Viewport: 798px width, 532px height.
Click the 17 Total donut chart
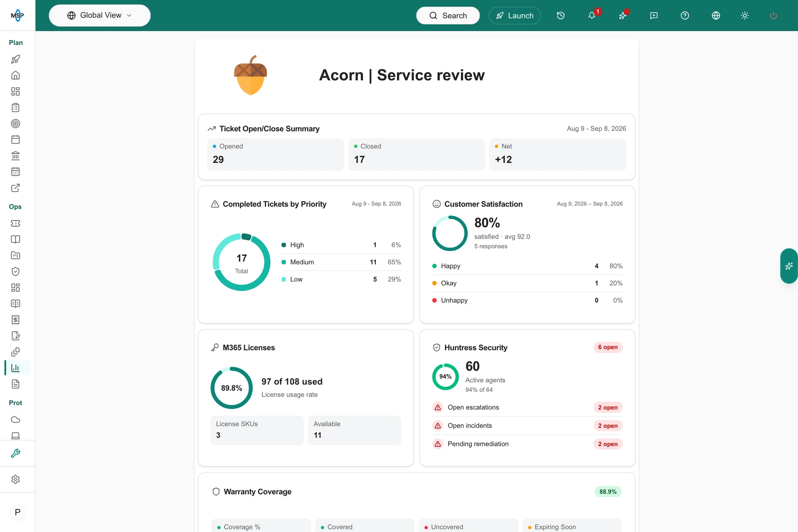click(x=241, y=262)
